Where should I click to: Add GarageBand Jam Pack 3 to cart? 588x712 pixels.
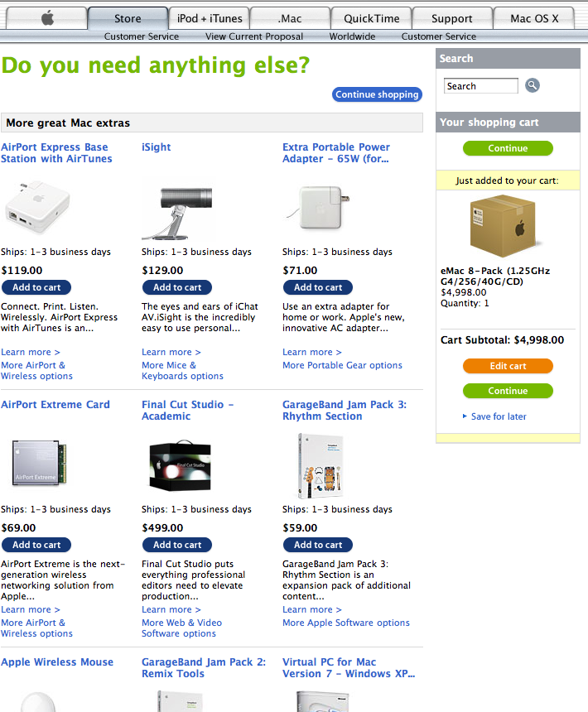pos(318,545)
